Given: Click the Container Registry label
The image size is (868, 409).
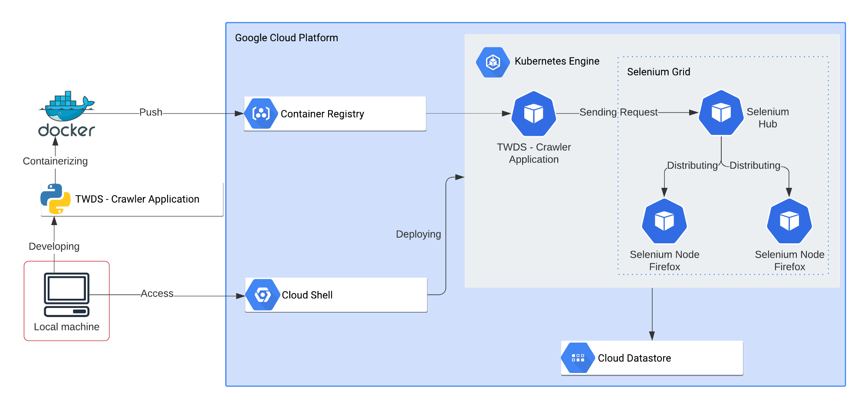Looking at the screenshot, I should 322,114.
